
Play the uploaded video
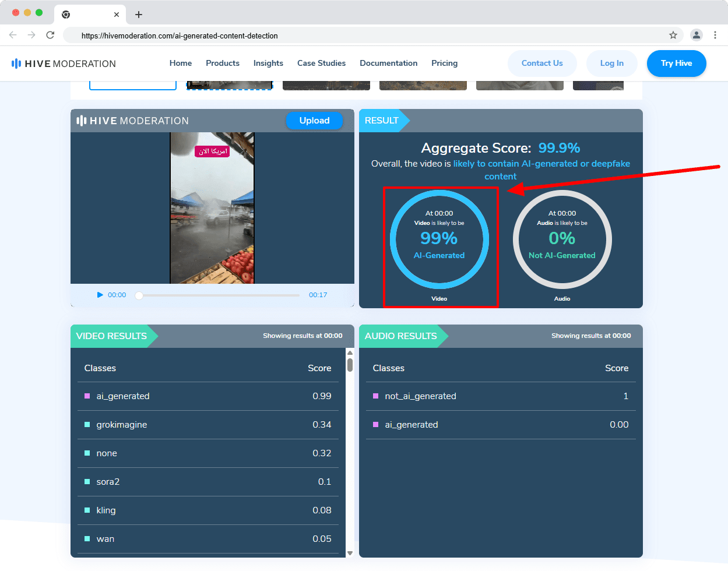[100, 295]
